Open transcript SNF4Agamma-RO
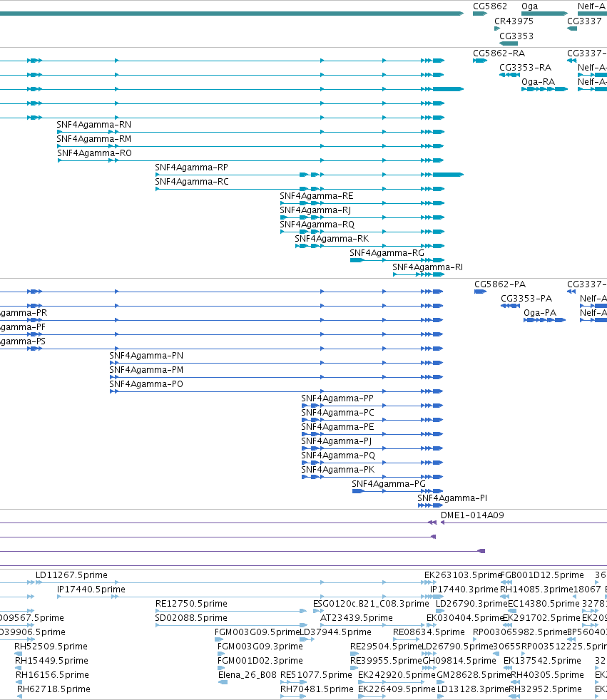Image resolution: width=607 pixels, height=700 pixels. tap(94, 153)
